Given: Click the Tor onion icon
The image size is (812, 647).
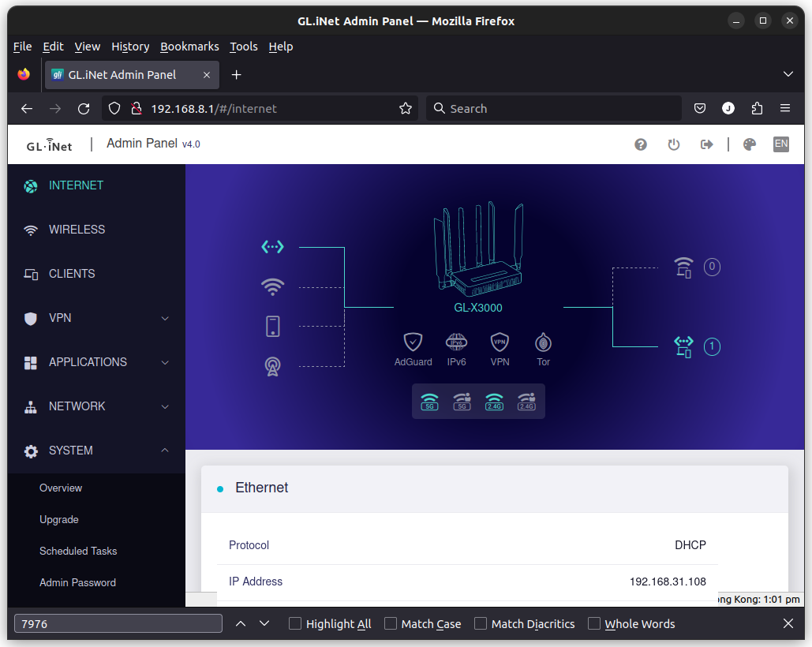Looking at the screenshot, I should [x=543, y=342].
